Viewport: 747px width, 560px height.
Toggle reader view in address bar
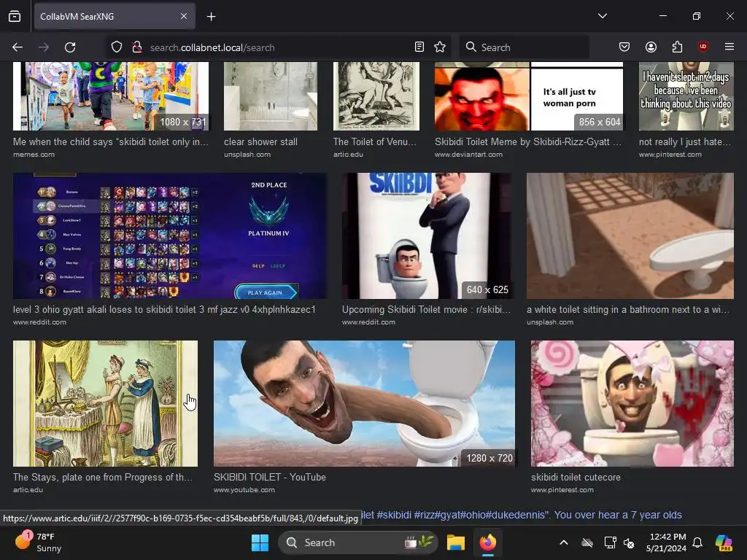[419, 47]
